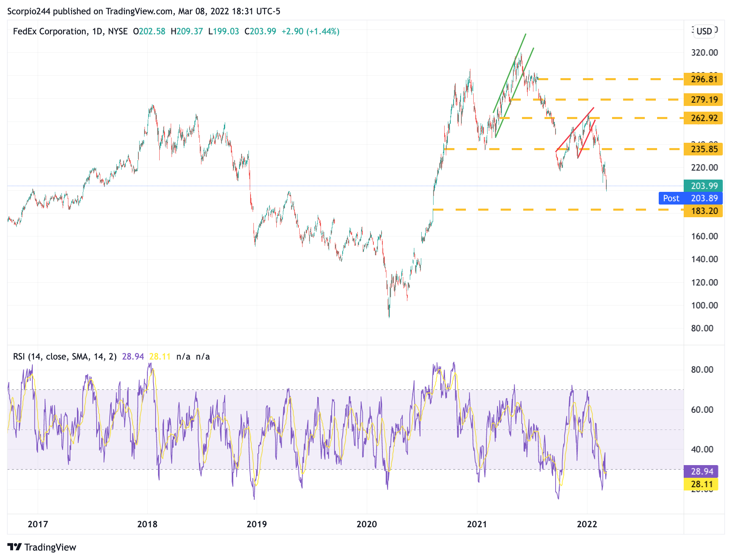Click the published-by header text
The height and width of the screenshot is (560, 732).
(144, 11)
